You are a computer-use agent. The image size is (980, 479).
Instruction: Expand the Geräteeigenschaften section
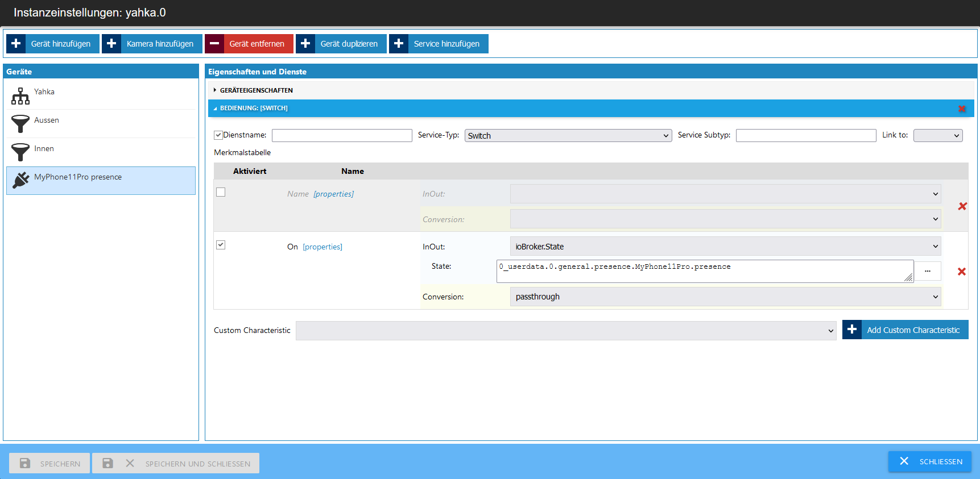click(x=591, y=90)
